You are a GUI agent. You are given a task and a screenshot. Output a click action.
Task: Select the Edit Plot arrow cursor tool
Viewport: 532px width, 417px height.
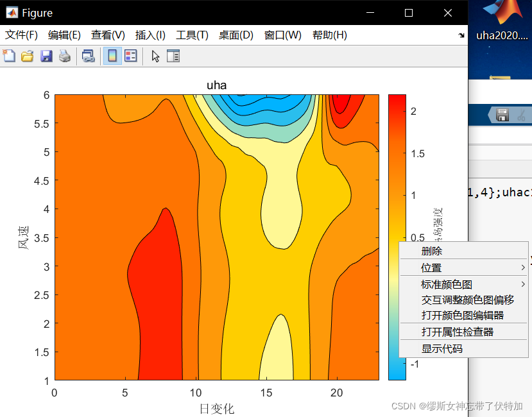(155, 56)
